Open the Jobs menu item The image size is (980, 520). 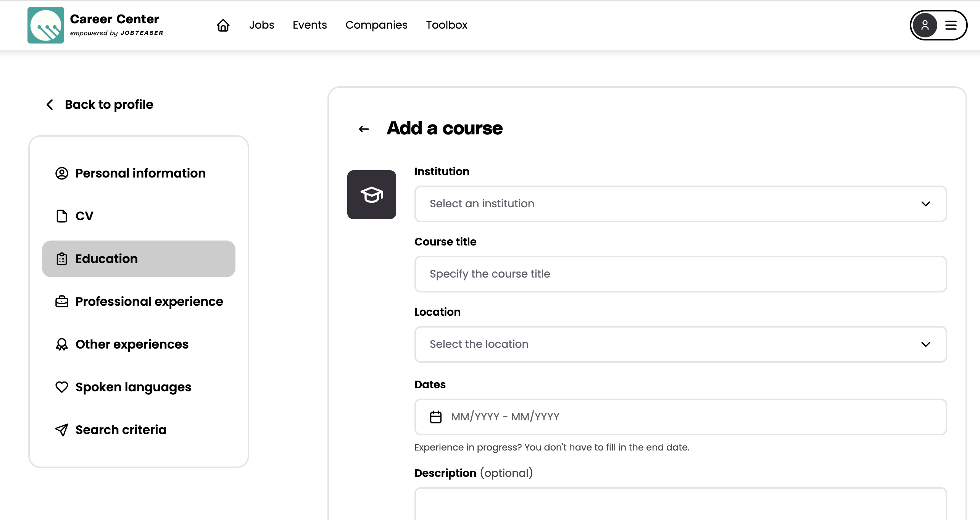tap(261, 25)
